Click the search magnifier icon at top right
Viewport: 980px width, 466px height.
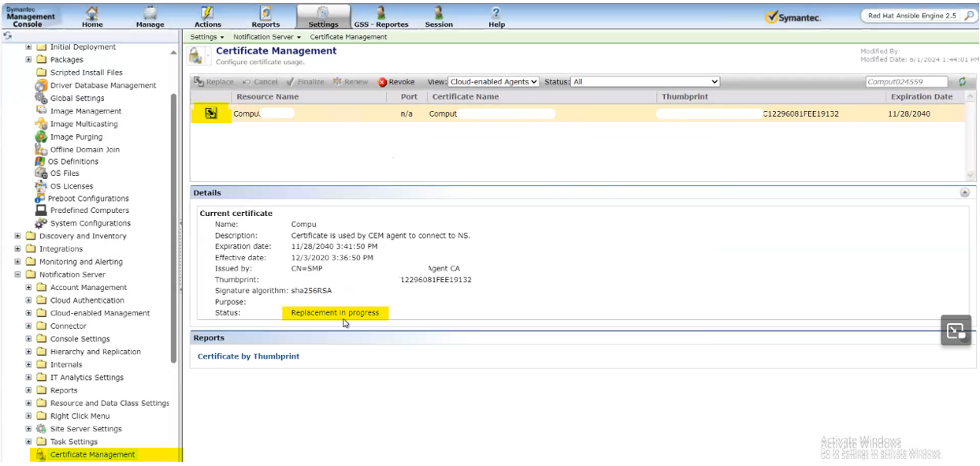click(969, 16)
